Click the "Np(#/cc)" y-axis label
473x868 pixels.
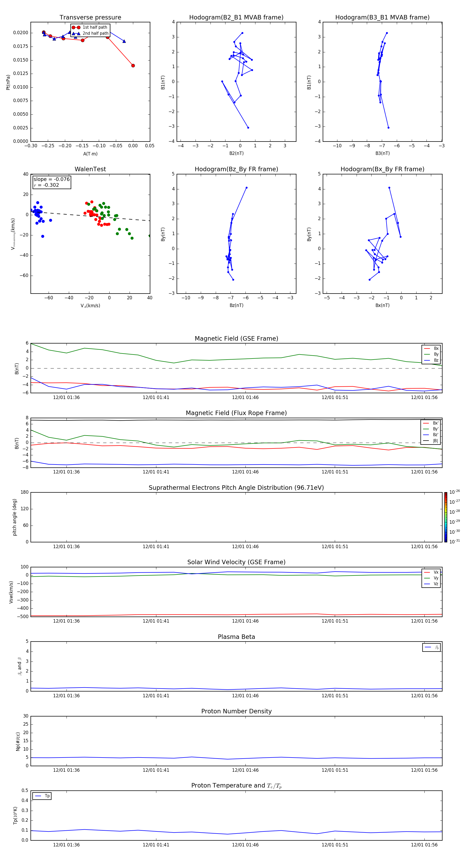[18, 741]
